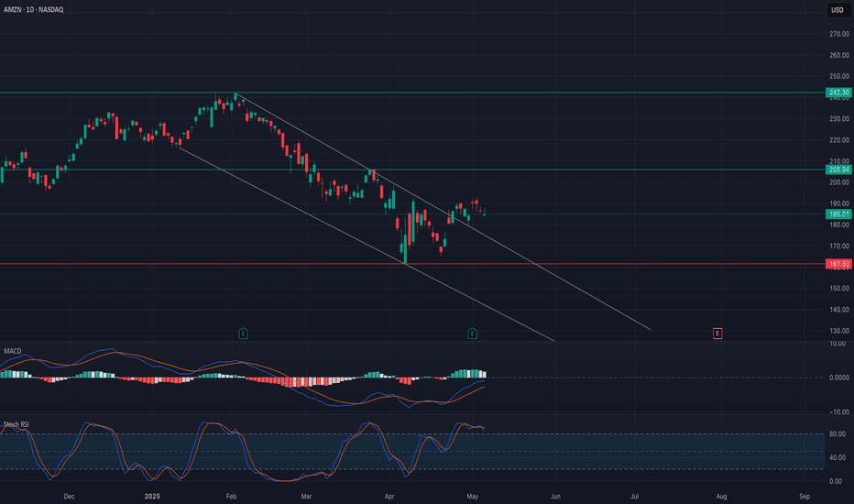
Task: Click the Apr label on time axis
Action: point(389,497)
